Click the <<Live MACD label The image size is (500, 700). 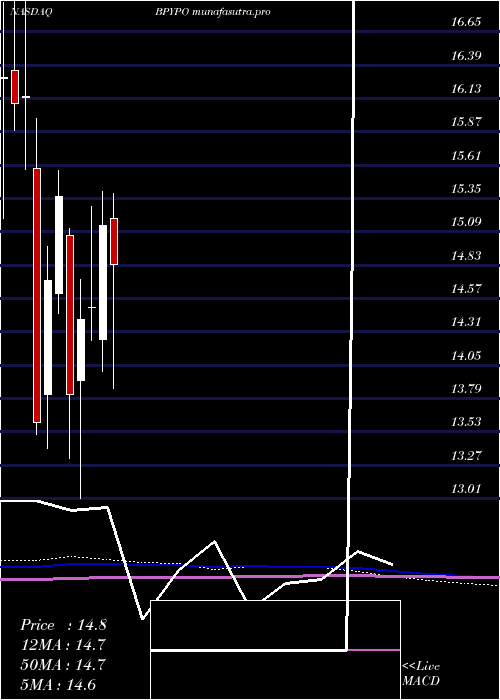(x=421, y=674)
